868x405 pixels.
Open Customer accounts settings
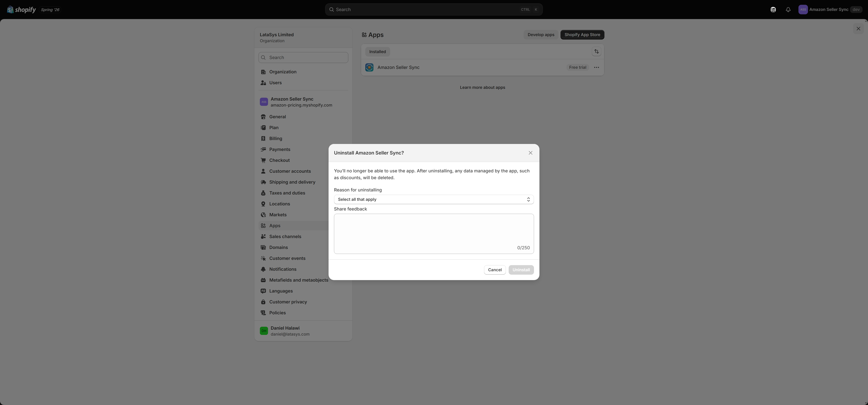[294, 171]
